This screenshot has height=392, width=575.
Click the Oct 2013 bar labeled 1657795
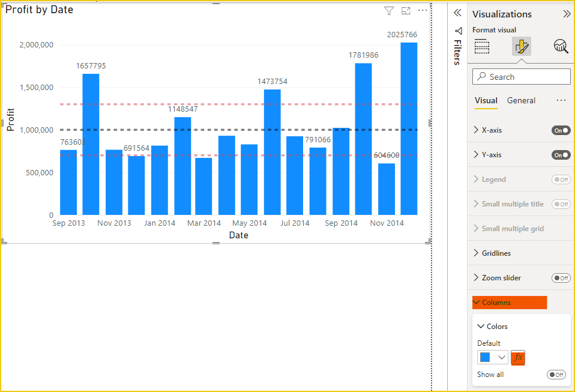(91, 145)
